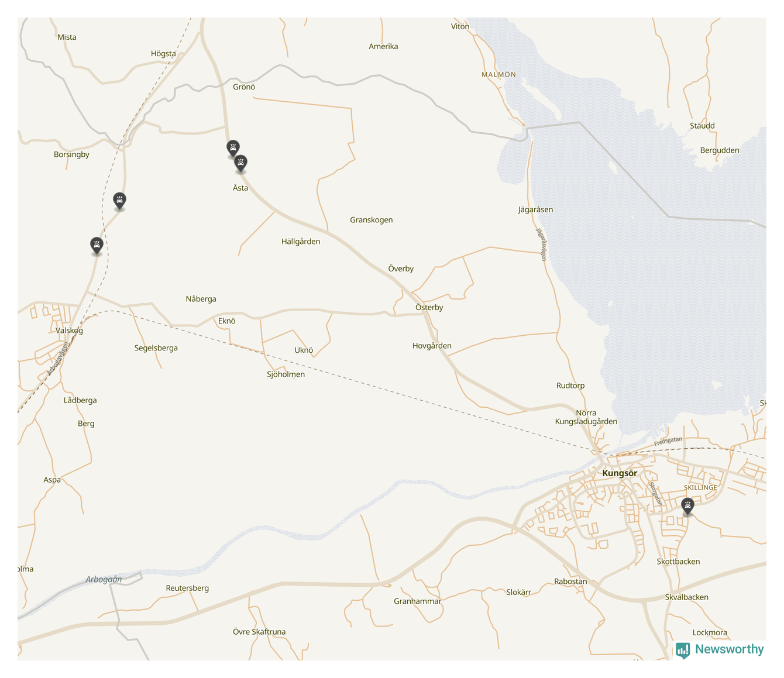Image resolution: width=784 pixels, height=678 pixels.
Task: Select the car marker southeast of Borsingby
Action: 119,201
